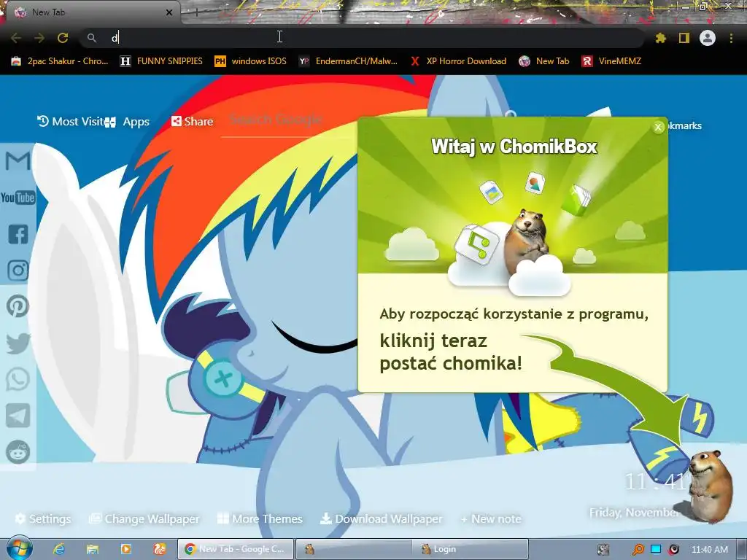
Task: Open Telegram from the sidebar
Action: pos(18,415)
